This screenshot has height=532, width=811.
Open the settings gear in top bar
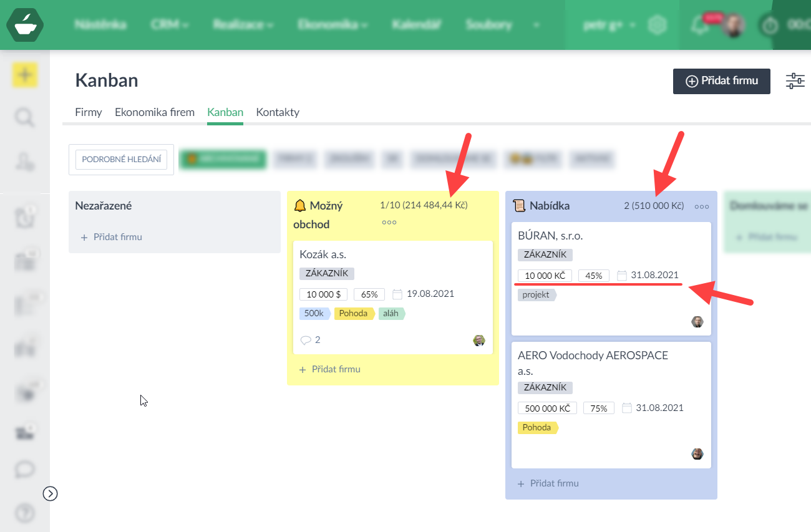coord(657,26)
